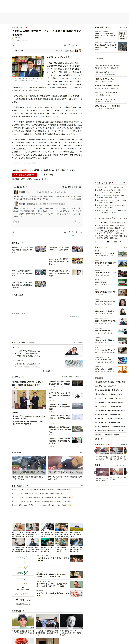This screenshot has width=129, height=644.
Task: Open もっと見る beside アクセスランキング
Action: click(x=123, y=183)
